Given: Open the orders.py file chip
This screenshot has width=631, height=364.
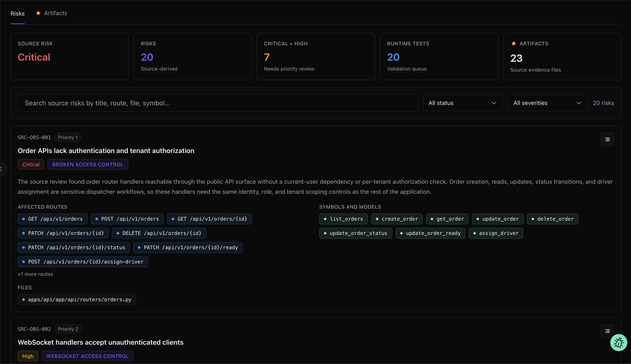Looking at the screenshot, I should [x=77, y=299].
